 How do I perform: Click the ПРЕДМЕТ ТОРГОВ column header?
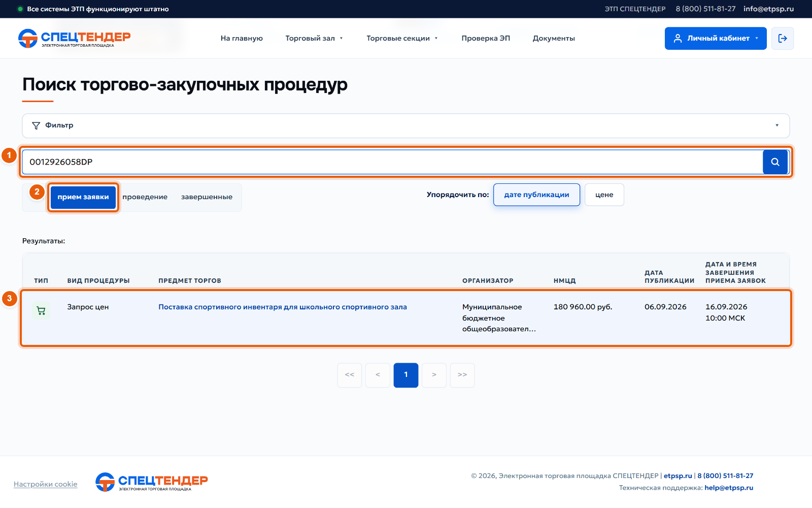point(190,280)
